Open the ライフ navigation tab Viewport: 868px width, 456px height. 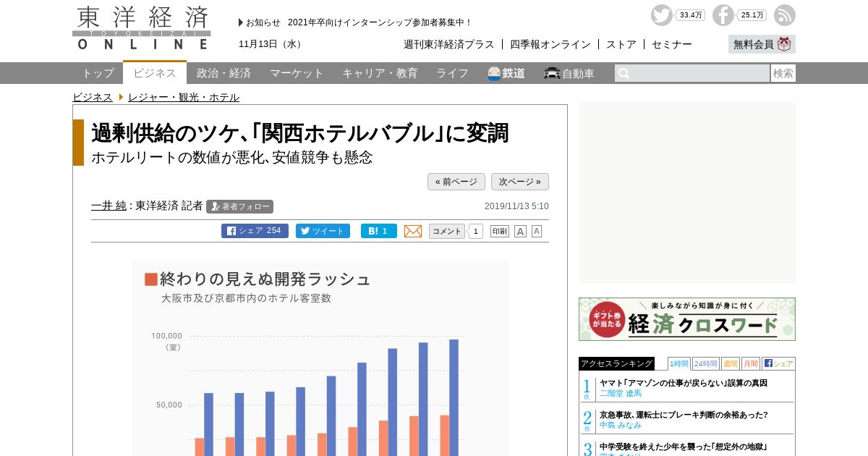pos(452,73)
